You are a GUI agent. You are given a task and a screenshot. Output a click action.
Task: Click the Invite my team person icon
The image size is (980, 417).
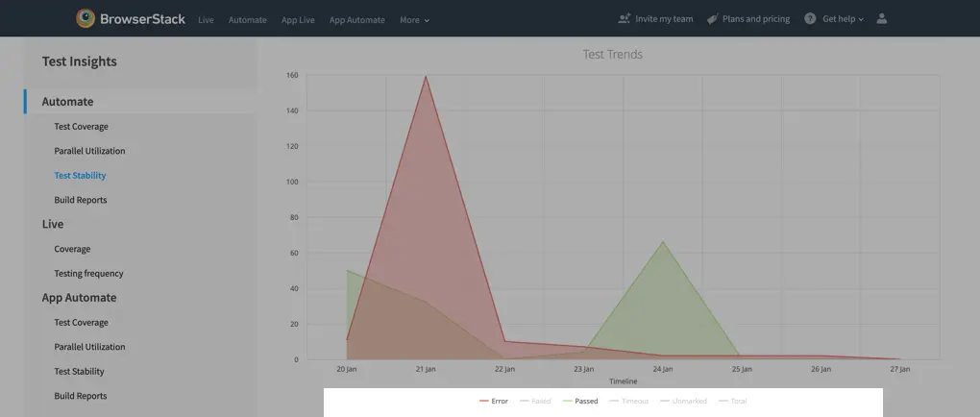tap(625, 18)
